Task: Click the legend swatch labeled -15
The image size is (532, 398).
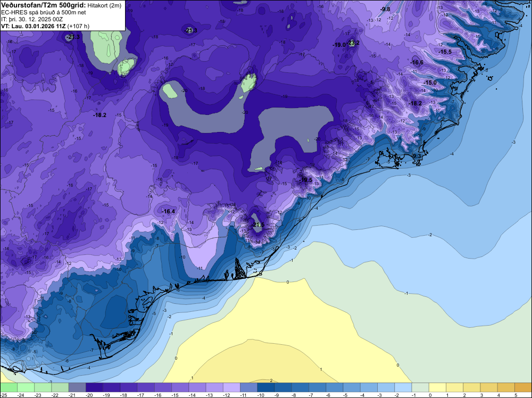Action: pos(180,387)
